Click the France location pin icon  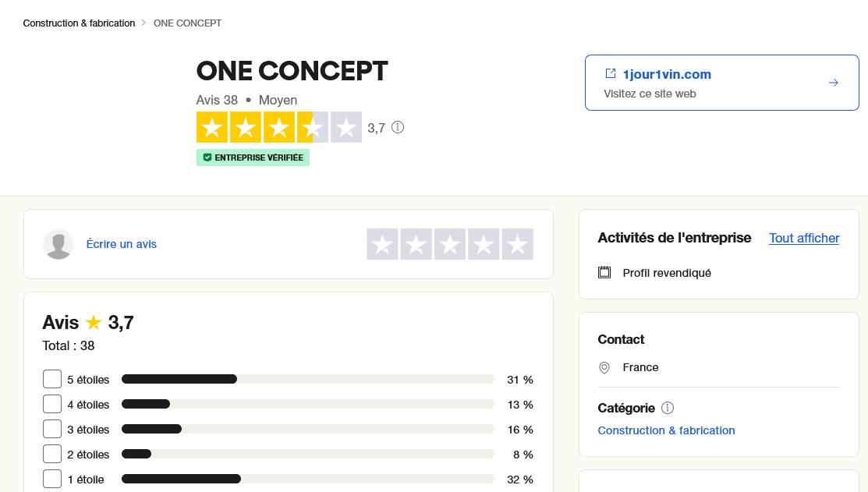(604, 367)
